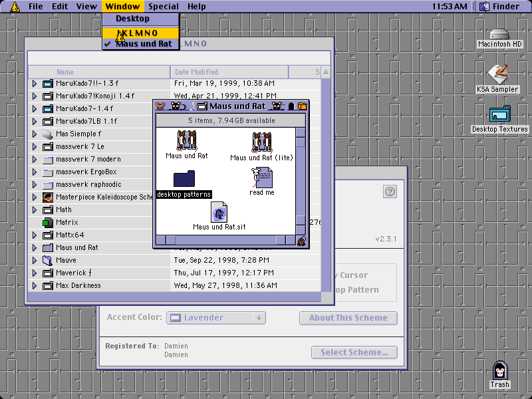Open the Edit menu
The width and height of the screenshot is (532, 399).
point(60,7)
